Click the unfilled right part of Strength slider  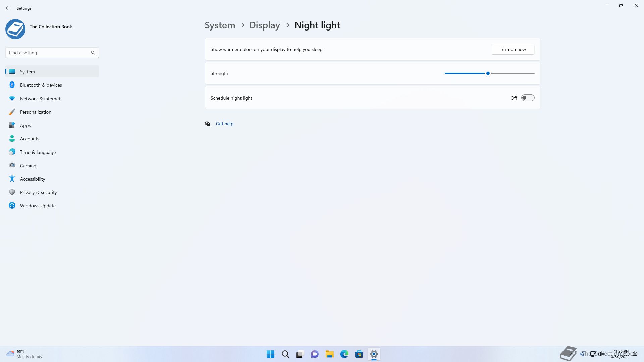point(513,73)
